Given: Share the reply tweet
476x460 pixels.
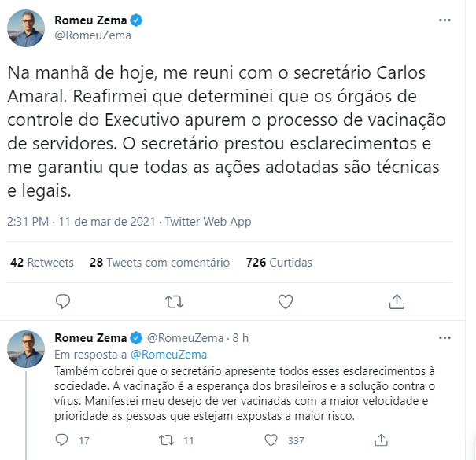Looking at the screenshot, I should tap(381, 440).
